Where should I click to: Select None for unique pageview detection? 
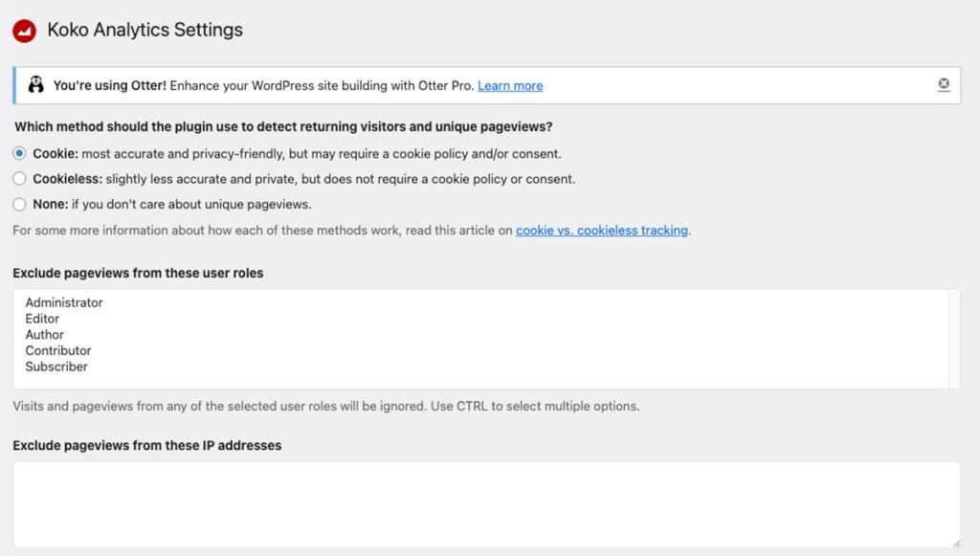click(19, 204)
